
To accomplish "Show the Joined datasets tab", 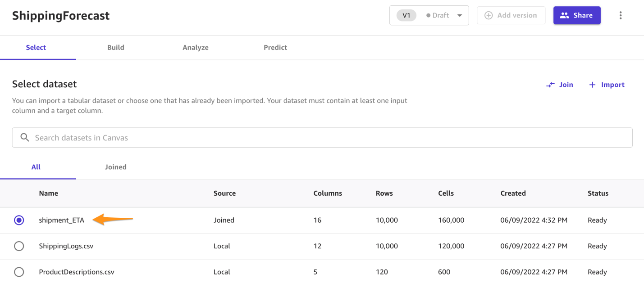I will [116, 167].
